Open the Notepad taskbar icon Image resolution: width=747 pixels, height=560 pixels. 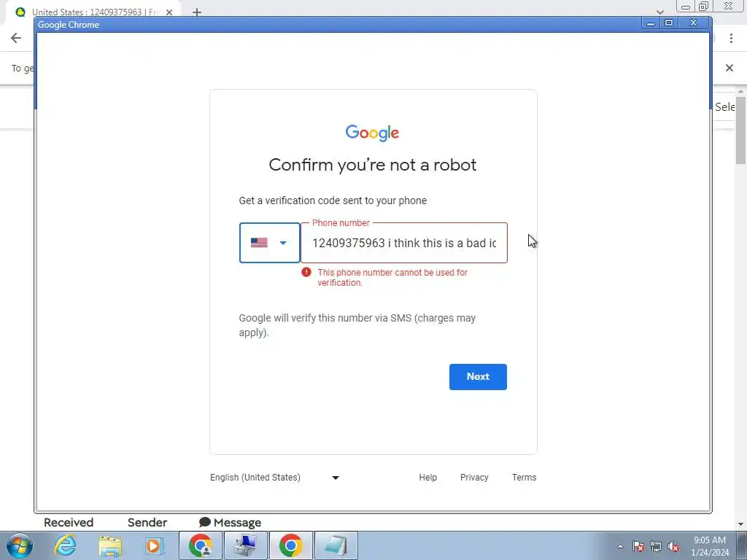point(336,545)
